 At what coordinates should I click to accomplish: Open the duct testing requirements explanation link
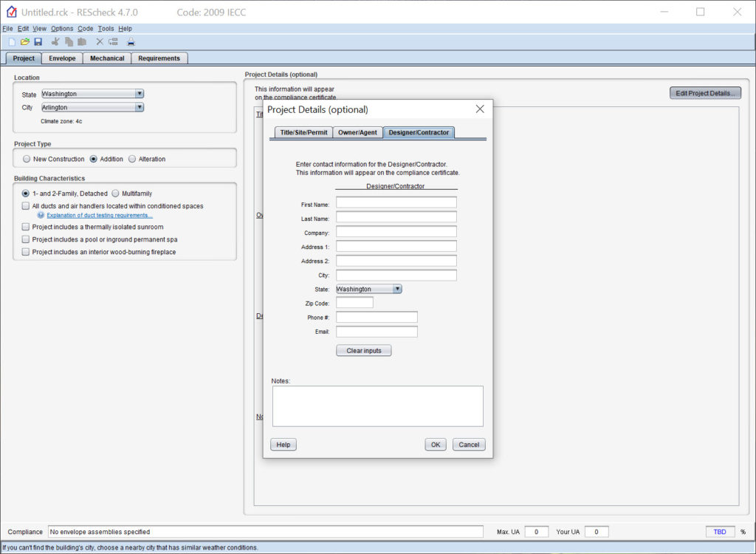click(x=100, y=216)
